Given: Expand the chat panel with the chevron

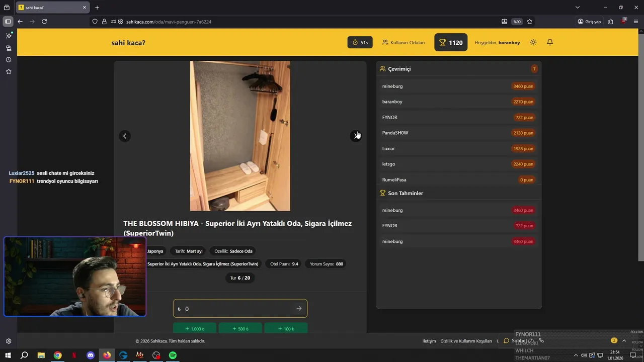Looking at the screenshot, I should click(x=624, y=340).
